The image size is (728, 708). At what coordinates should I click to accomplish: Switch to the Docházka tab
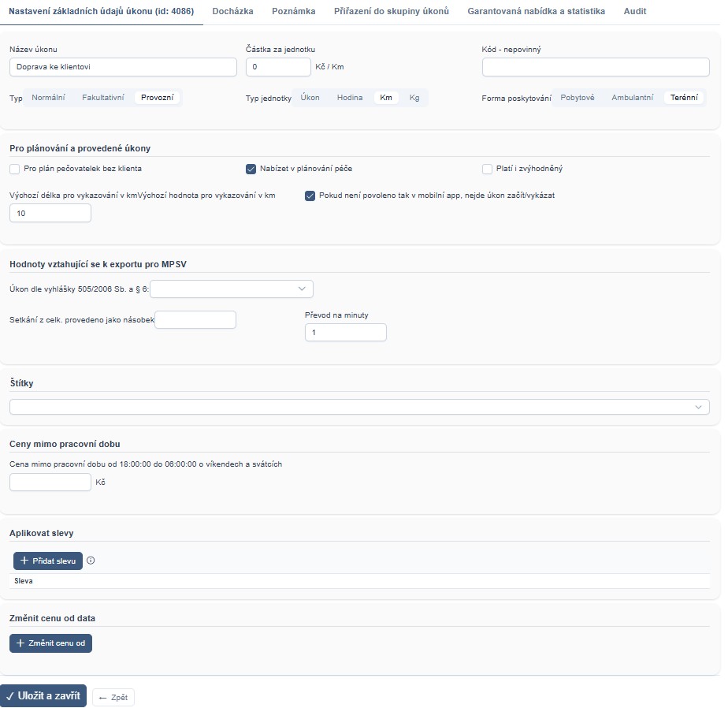232,12
